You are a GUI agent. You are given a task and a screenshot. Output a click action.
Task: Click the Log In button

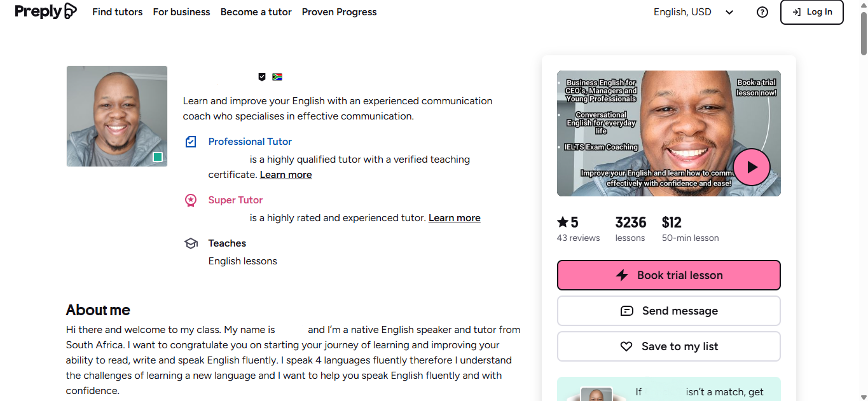pos(811,11)
